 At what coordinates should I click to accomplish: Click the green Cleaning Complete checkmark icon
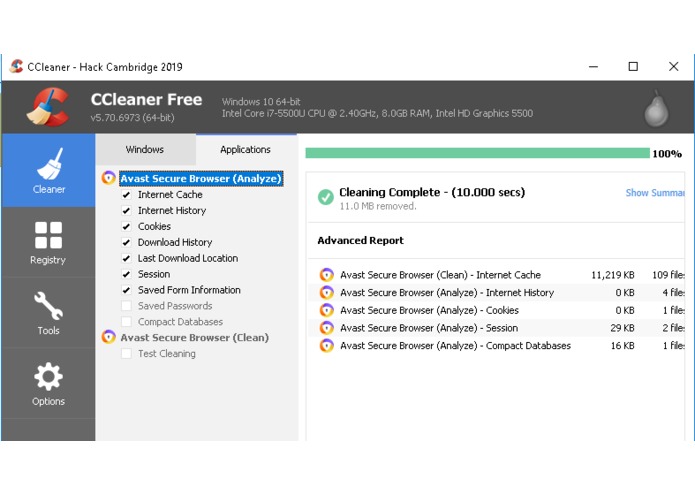click(326, 197)
